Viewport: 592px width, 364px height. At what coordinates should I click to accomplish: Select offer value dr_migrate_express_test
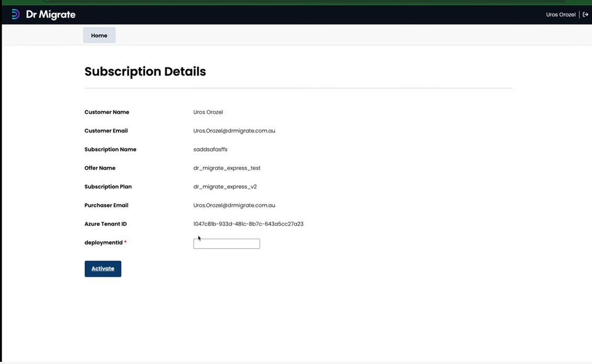(x=227, y=168)
